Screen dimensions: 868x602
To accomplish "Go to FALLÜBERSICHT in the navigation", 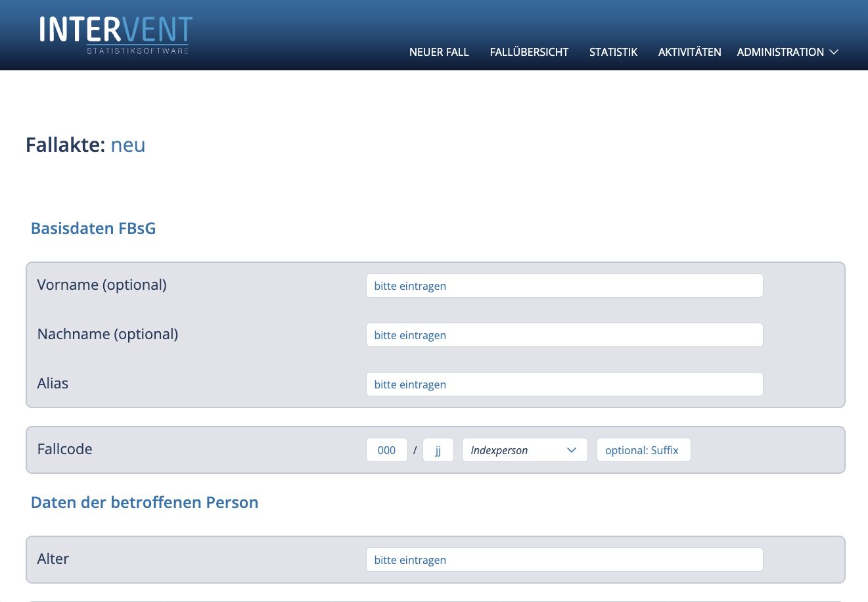I will pos(529,52).
